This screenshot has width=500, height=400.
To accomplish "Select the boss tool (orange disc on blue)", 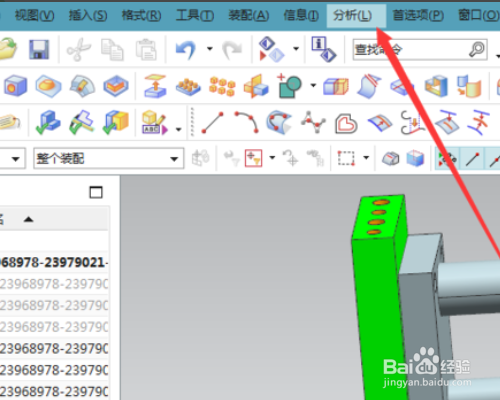I will [49, 85].
